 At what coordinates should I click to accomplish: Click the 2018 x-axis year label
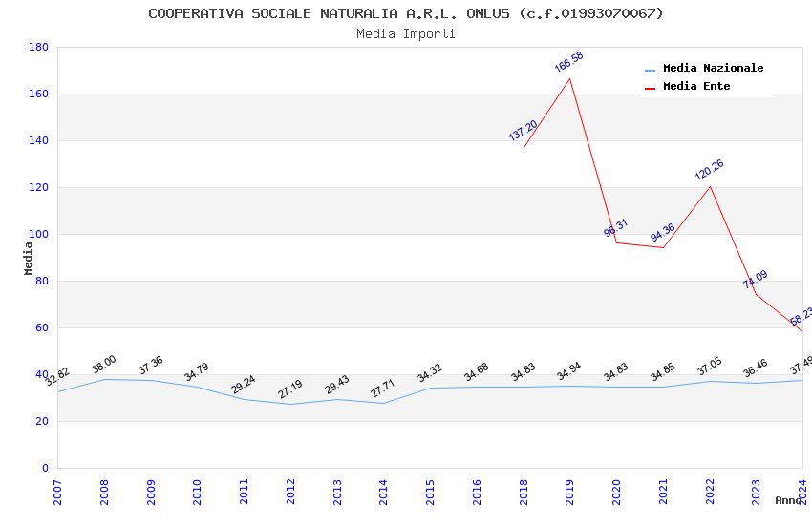(x=524, y=492)
